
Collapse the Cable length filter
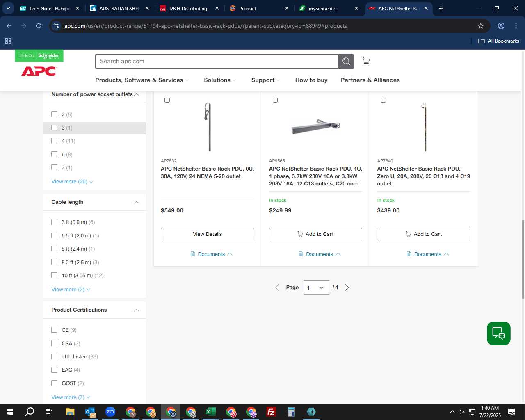[x=137, y=202]
